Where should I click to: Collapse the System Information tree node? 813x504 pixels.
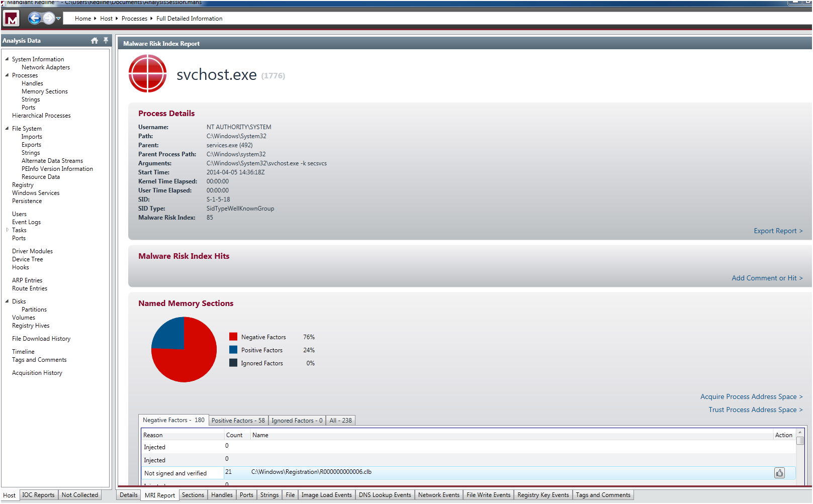[7, 59]
